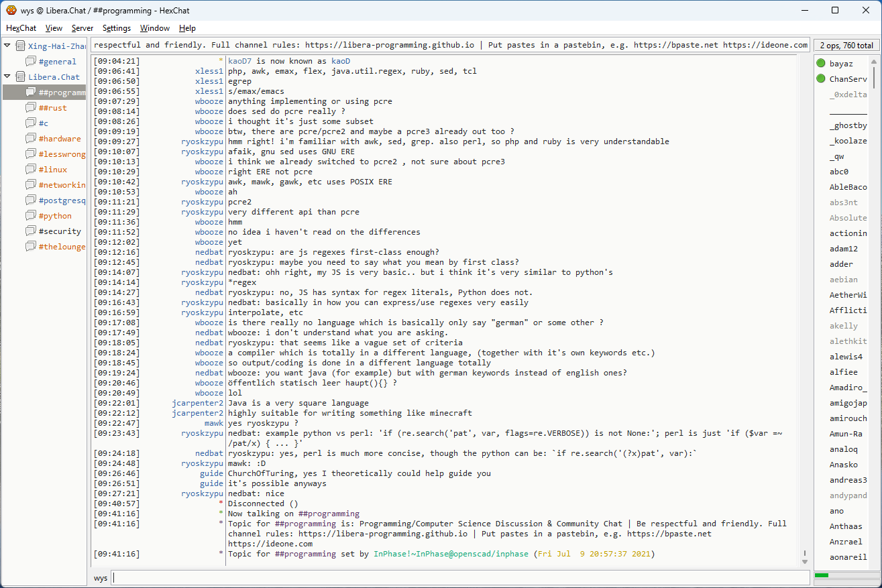
Task: Click the #python channel icon
Action: [31, 216]
